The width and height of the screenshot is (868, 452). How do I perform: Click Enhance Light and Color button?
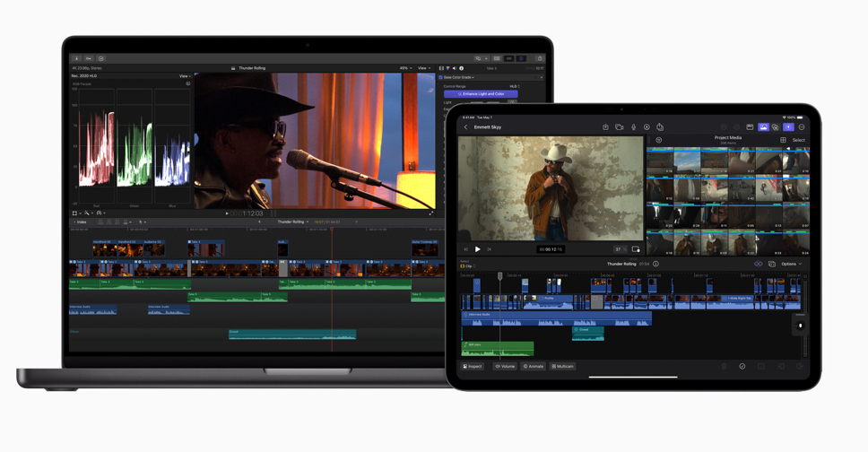(x=481, y=93)
